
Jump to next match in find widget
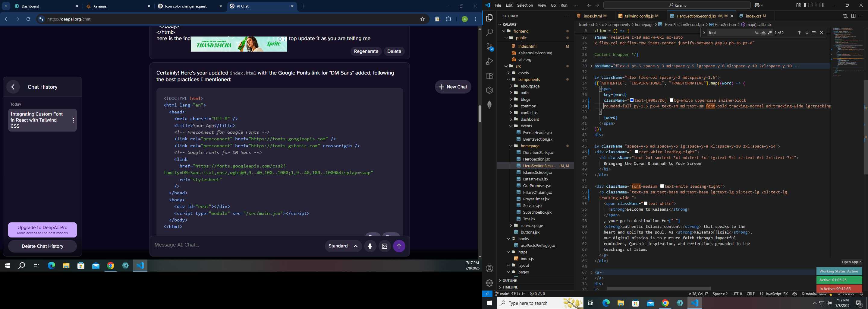[x=807, y=33]
